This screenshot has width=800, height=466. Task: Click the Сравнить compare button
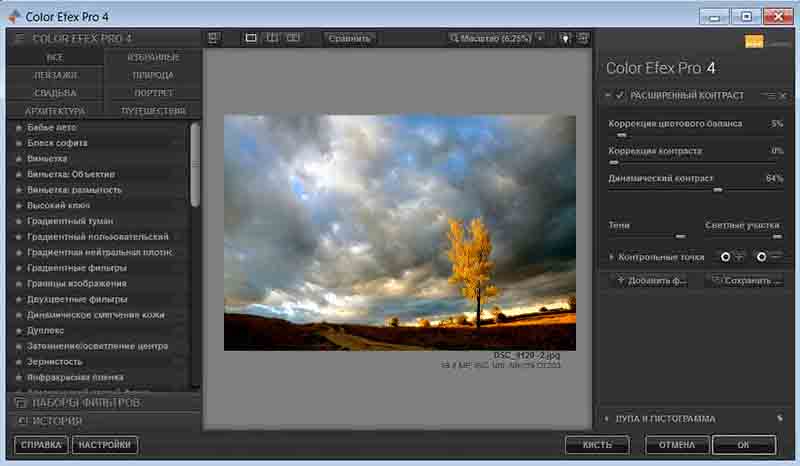[349, 38]
